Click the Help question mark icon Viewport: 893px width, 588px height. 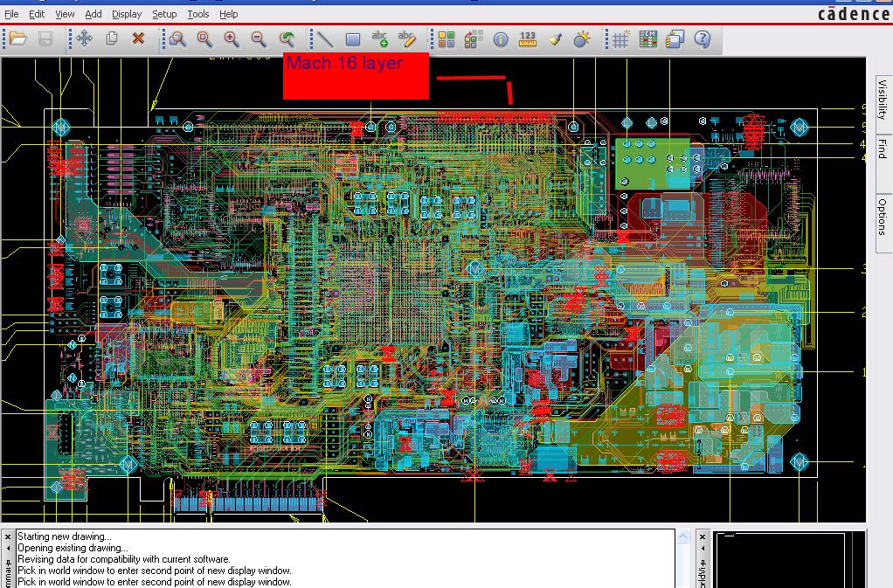click(702, 38)
